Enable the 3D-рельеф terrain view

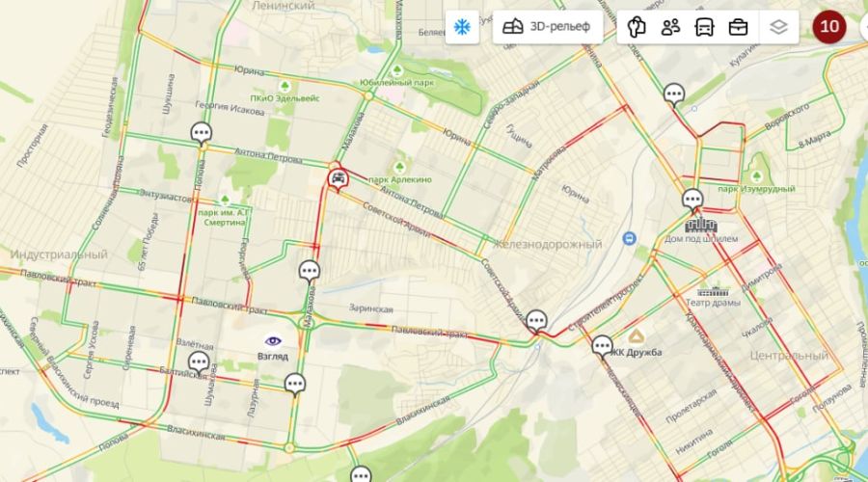coord(547,27)
